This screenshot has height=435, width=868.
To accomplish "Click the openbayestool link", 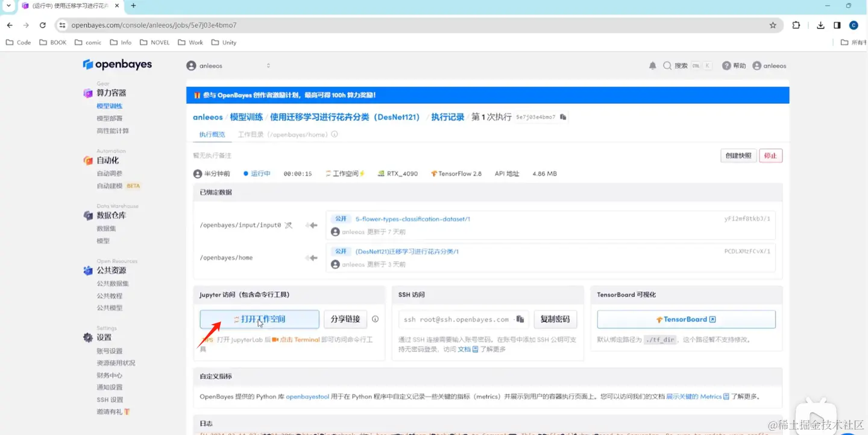I will (307, 397).
